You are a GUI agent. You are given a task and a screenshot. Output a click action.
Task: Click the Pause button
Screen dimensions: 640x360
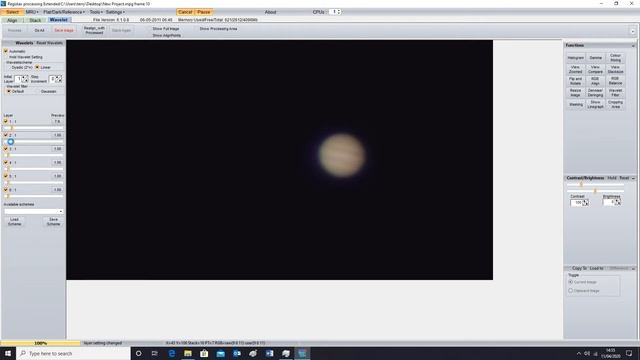pyautogui.click(x=204, y=12)
